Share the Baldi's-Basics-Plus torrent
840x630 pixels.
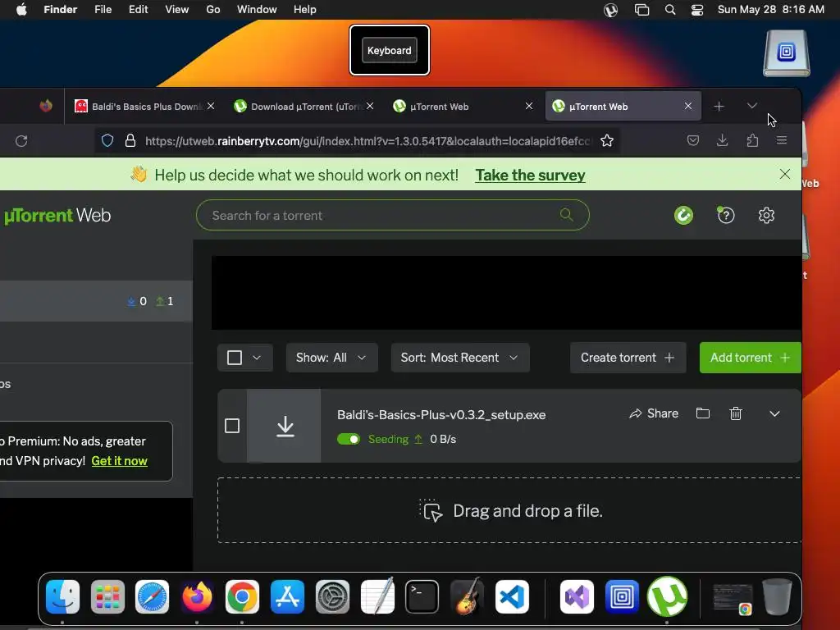pos(654,413)
